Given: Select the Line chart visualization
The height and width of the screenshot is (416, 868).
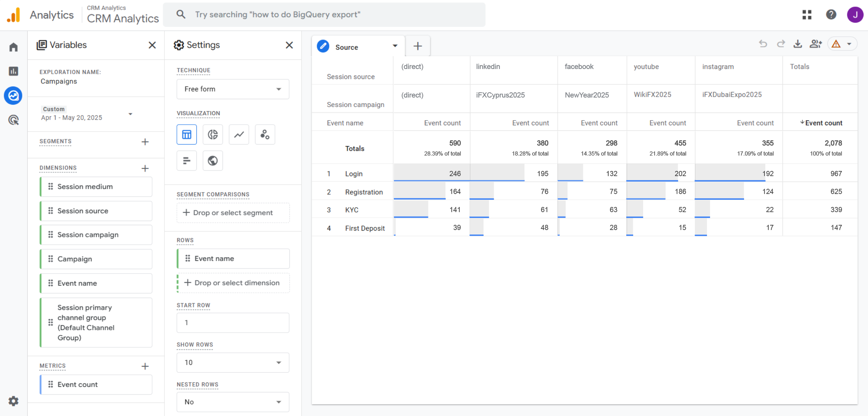Looking at the screenshot, I should pos(239,135).
